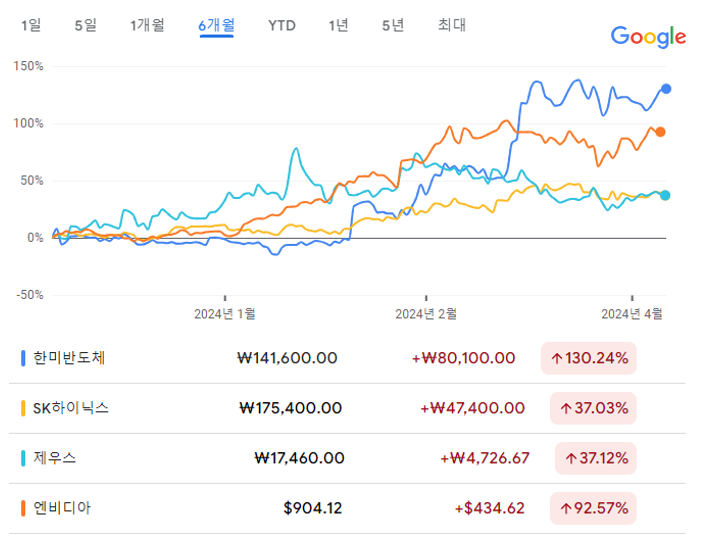The width and height of the screenshot is (724, 539).
Task: Click the price $904.12
Action: coord(313,509)
